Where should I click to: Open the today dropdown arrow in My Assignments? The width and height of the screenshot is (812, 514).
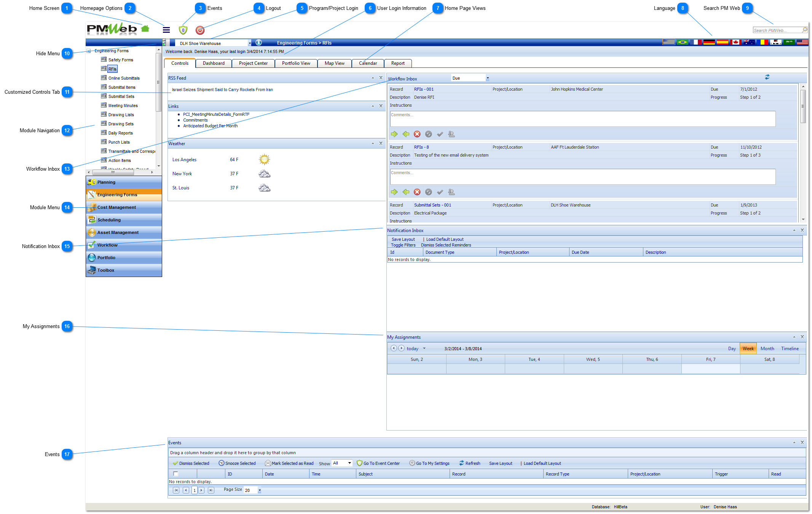pyautogui.click(x=424, y=349)
